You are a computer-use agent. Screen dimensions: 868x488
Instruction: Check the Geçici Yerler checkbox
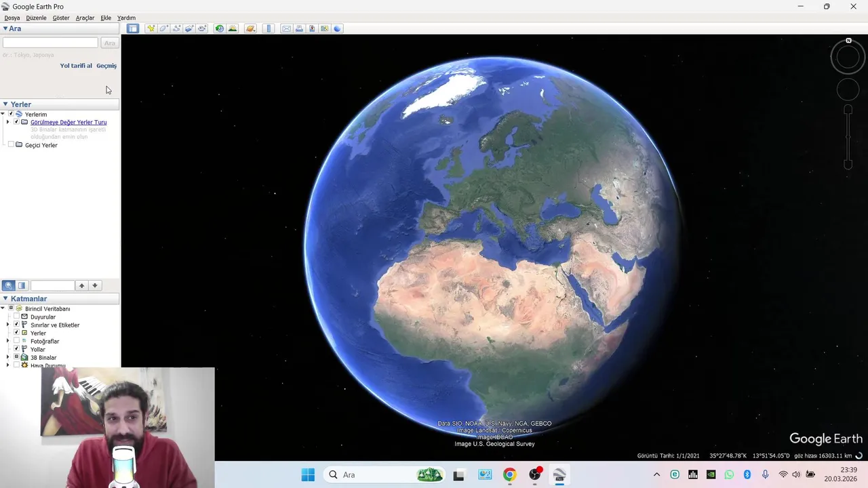11,145
